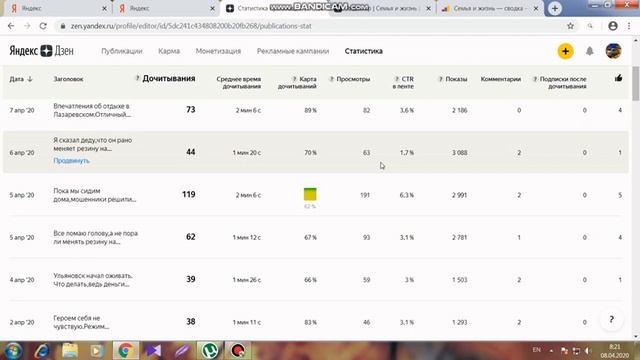640x360 pixels.
Task: Open article Пока мы сидим дома, мошенники
Action: pos(95,195)
